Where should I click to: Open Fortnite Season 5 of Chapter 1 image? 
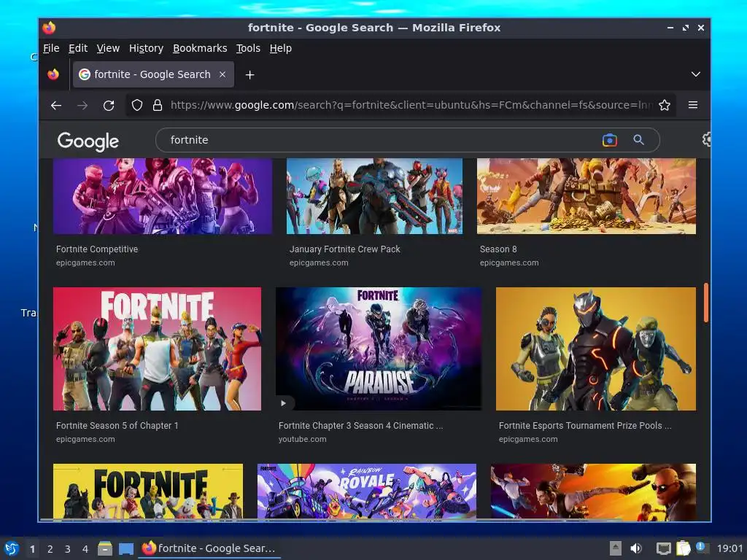(x=158, y=349)
